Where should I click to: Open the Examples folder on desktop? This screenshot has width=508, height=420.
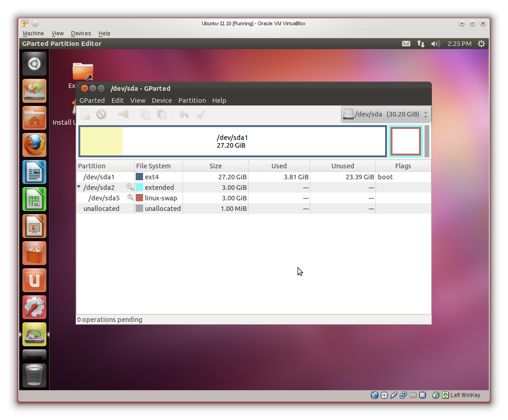(x=83, y=71)
